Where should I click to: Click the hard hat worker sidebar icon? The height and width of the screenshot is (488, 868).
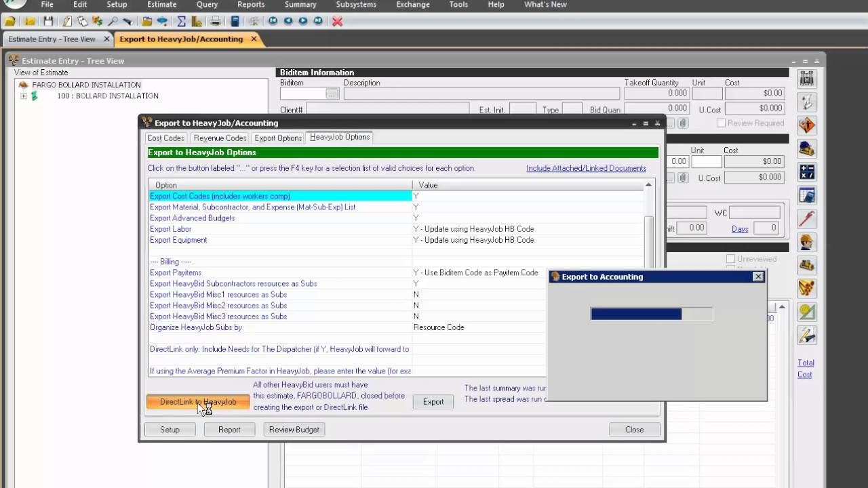coord(806,241)
